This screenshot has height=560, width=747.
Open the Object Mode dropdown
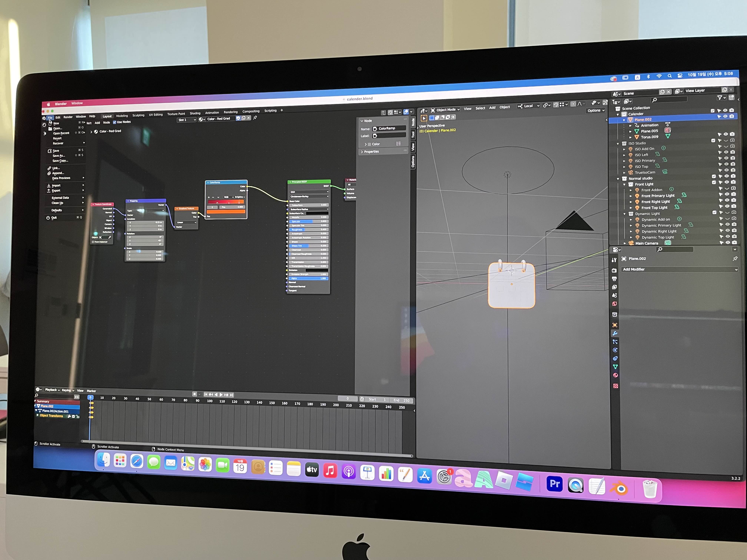pyautogui.click(x=445, y=110)
